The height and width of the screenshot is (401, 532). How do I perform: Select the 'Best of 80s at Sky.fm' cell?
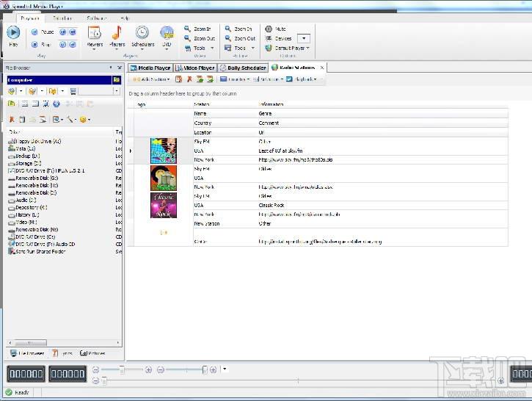[x=280, y=151]
